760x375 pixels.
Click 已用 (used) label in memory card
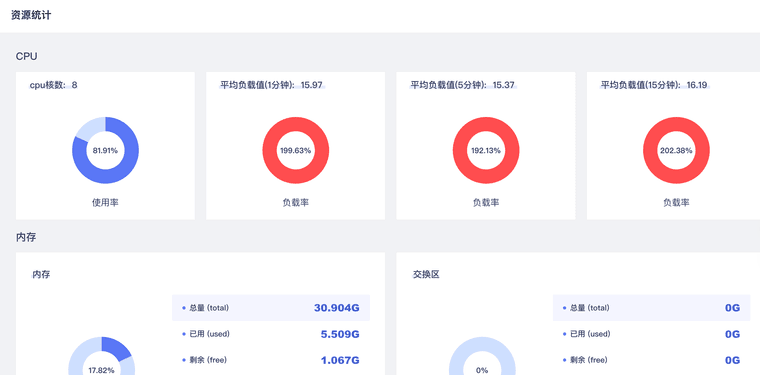click(x=209, y=334)
